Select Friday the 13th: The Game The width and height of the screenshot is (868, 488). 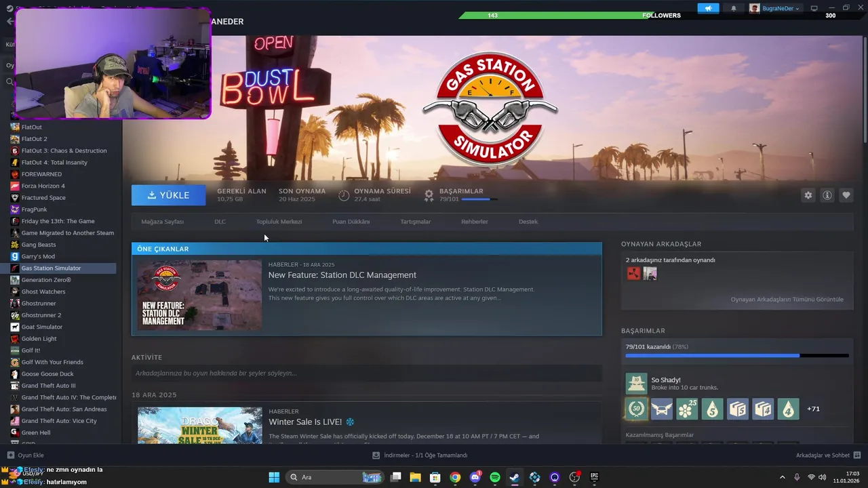tap(58, 221)
